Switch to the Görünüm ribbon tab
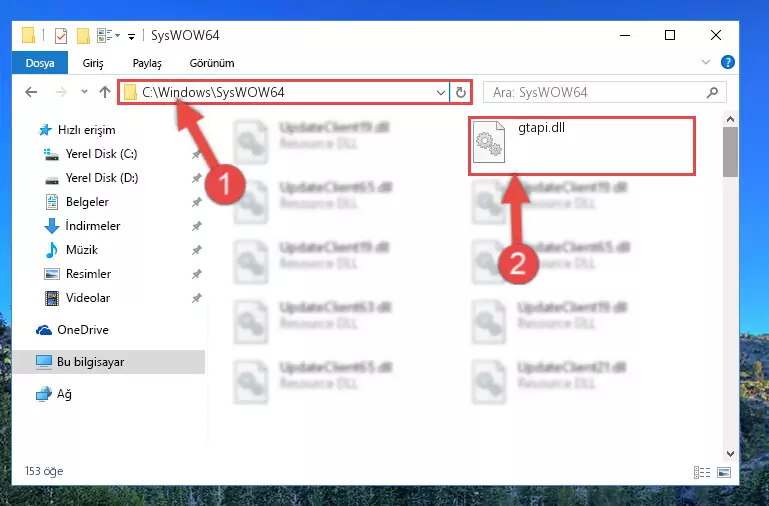 tap(212, 63)
